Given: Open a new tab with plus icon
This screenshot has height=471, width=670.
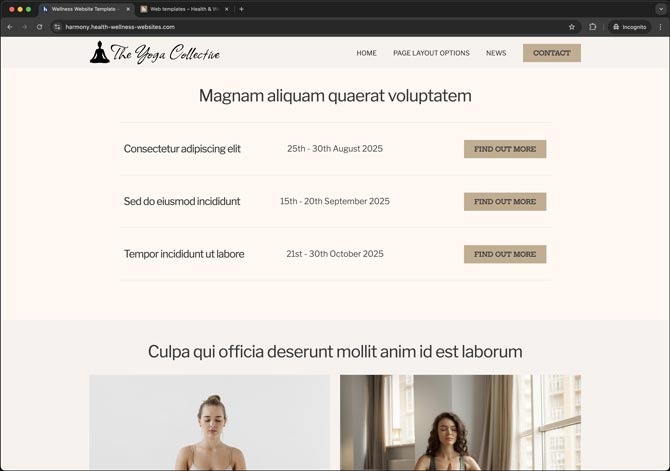Looking at the screenshot, I should coord(241,9).
